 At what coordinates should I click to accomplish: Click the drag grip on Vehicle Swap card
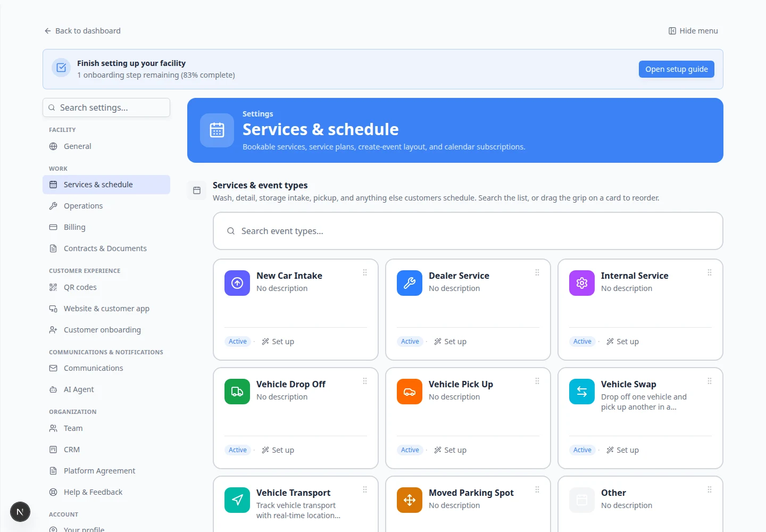point(710,381)
